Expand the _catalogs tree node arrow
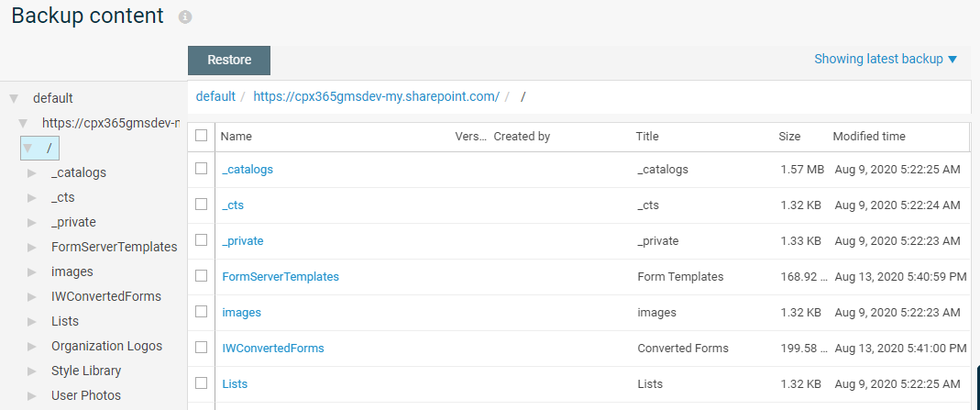The image size is (980, 410). pos(32,172)
